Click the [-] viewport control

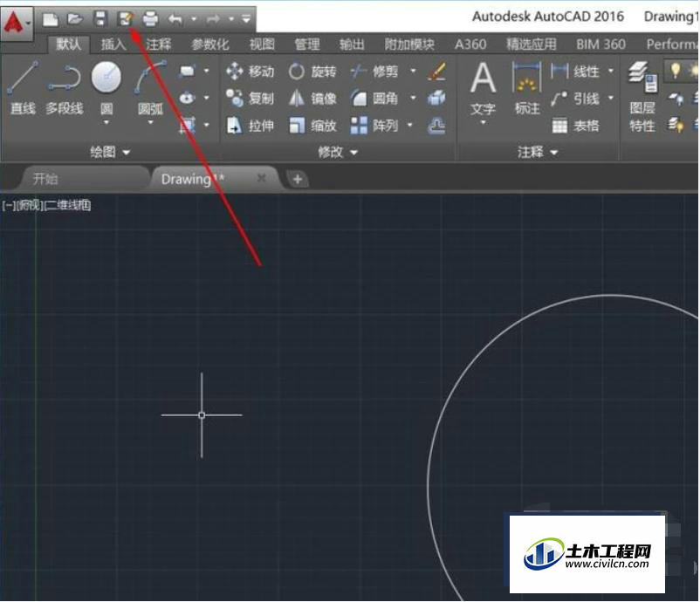[x=9, y=205]
